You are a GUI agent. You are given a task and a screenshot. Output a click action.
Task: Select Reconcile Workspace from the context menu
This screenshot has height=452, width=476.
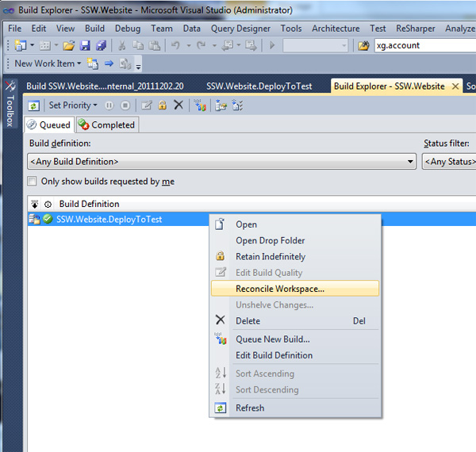pos(279,289)
